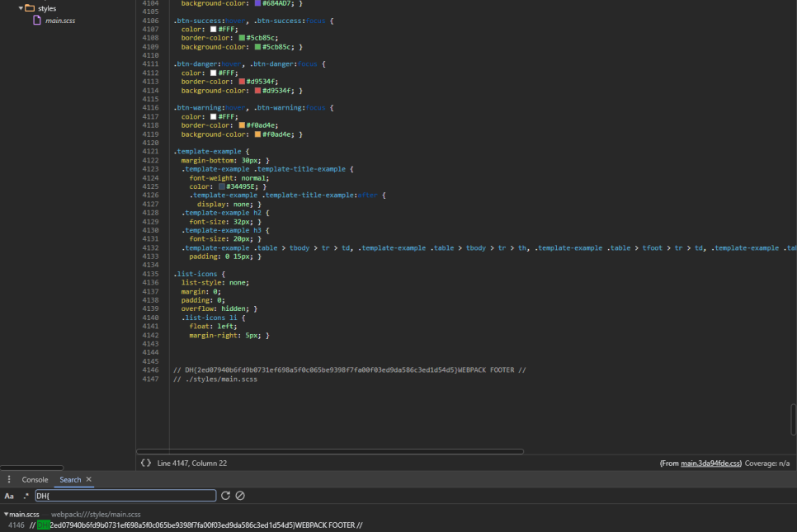
Task: Close the Search drawer tab
Action: tap(89, 479)
